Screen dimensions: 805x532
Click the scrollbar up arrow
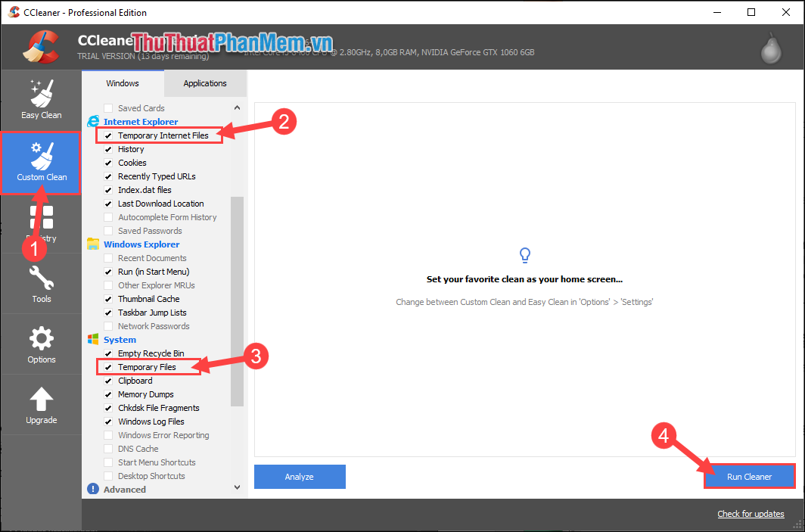click(x=237, y=107)
